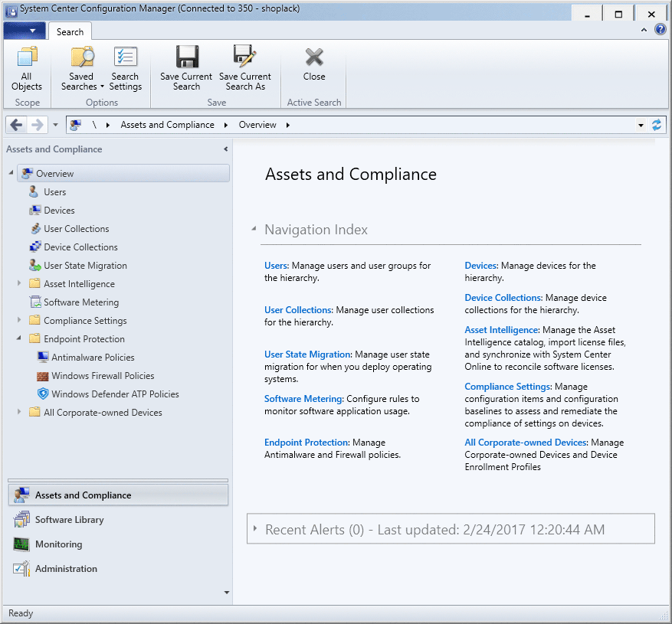Open Compliance Settings link in index
This screenshot has height=624, width=672.
pyautogui.click(x=507, y=387)
